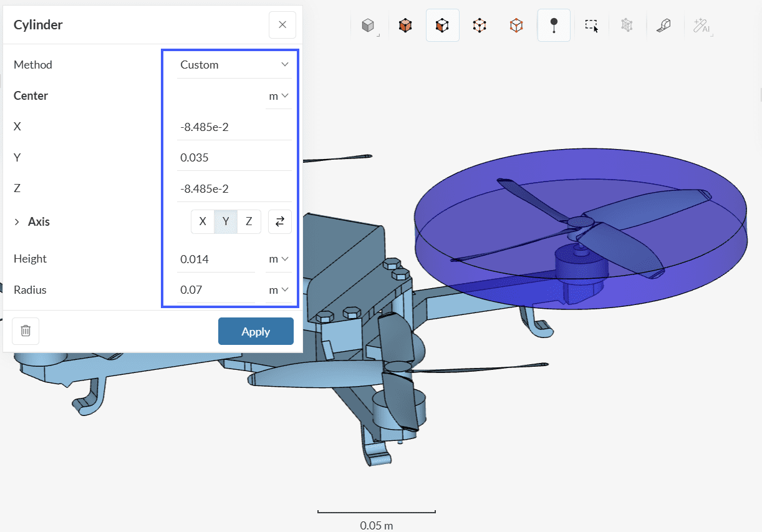Screen dimensions: 762x532
Task: Expand the Axis section chevron
Action: (x=17, y=222)
